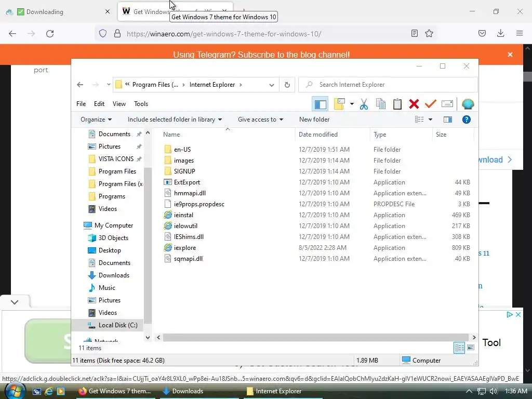Expand address bar history dropdown
The height and width of the screenshot is (399, 532).
[271, 85]
